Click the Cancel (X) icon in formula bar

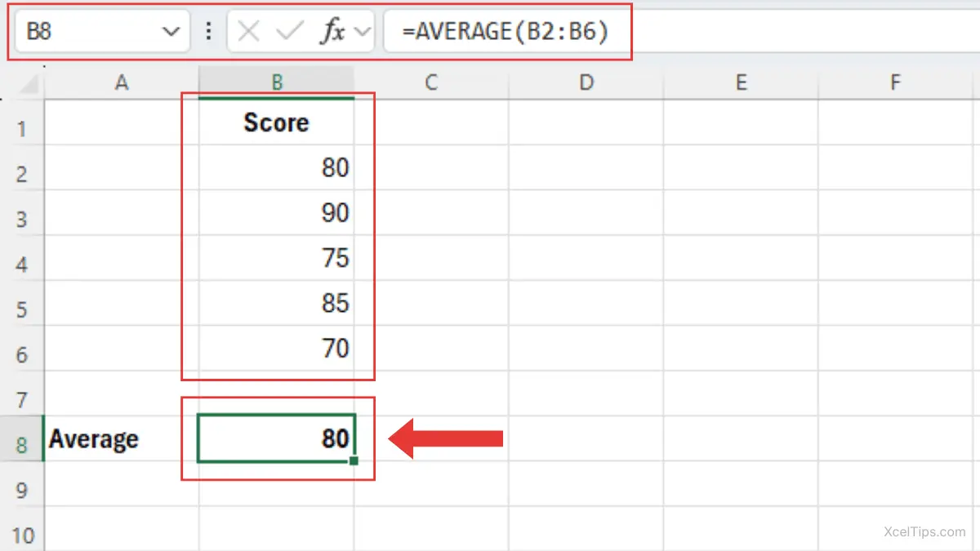pos(247,31)
